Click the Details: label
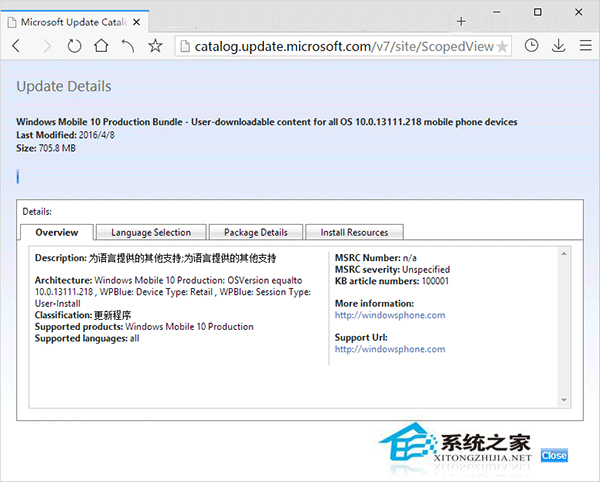600x482 pixels. (37, 212)
